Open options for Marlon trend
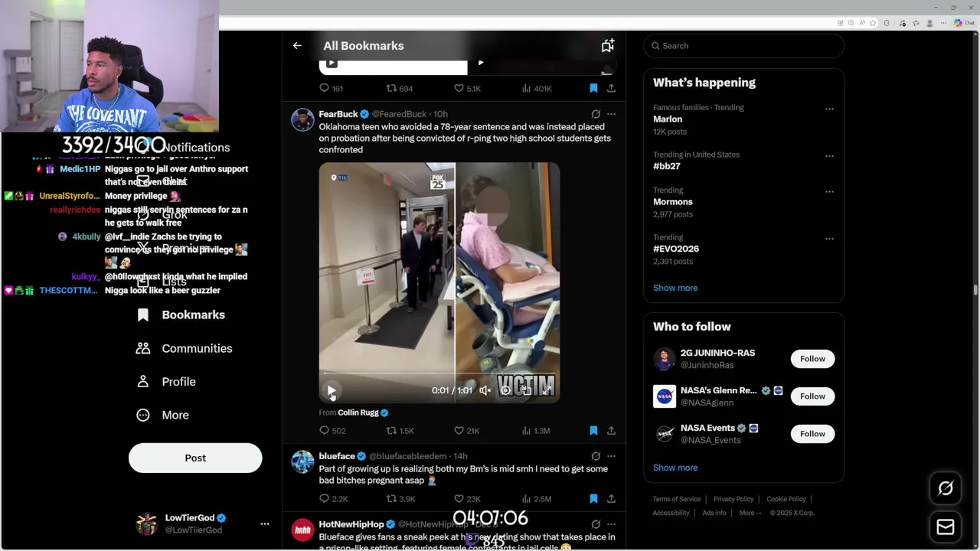The height and width of the screenshot is (551, 980). [829, 109]
